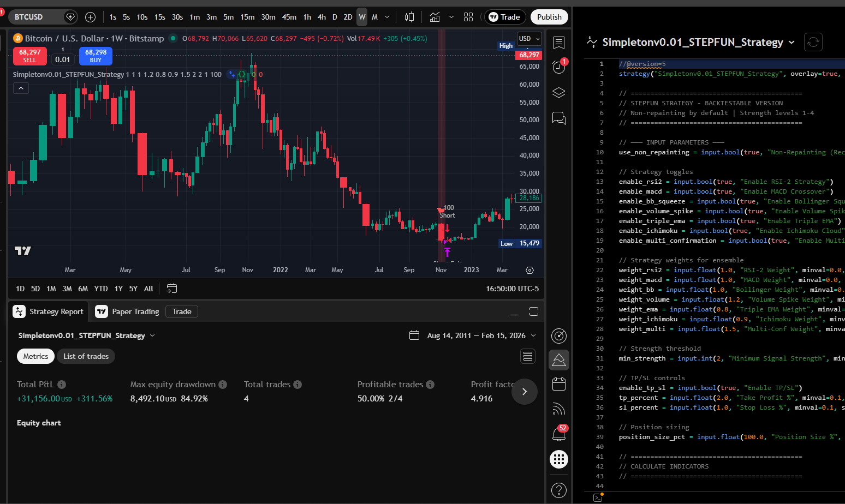Open the Watchlist icon at sidebar top
This screenshot has width=845, height=504.
click(558, 43)
